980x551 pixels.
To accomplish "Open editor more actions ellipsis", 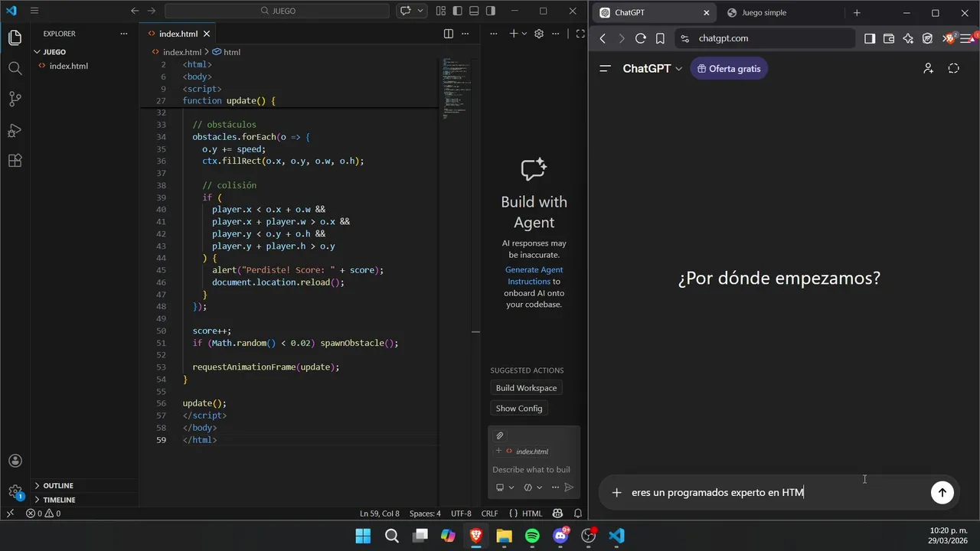I will (x=467, y=34).
